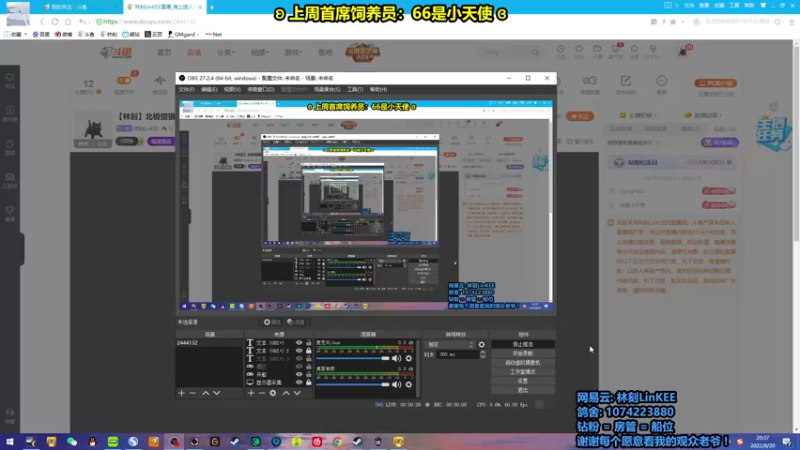Open Douyu followed heart icon in header
The height and width of the screenshot is (450, 800).
[579, 49]
